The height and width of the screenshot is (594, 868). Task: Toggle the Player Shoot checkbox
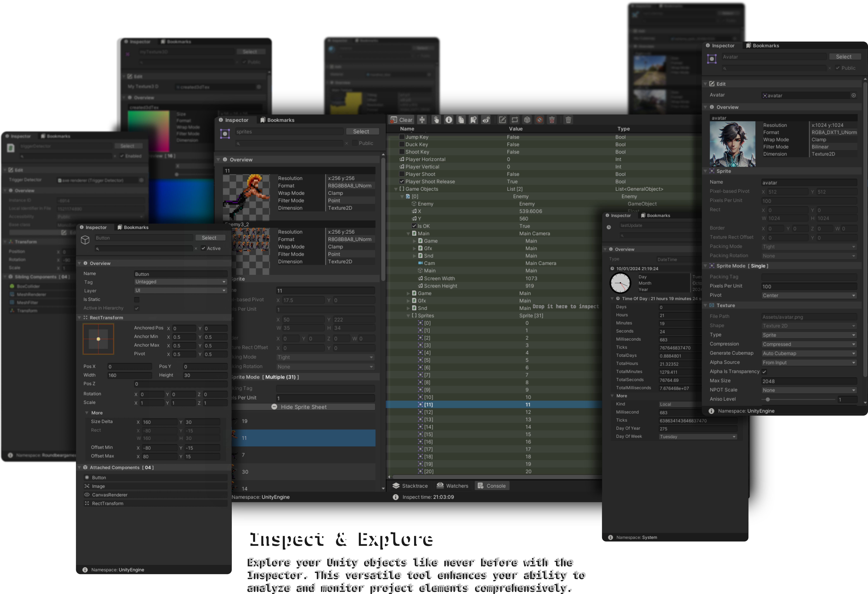coord(402,174)
